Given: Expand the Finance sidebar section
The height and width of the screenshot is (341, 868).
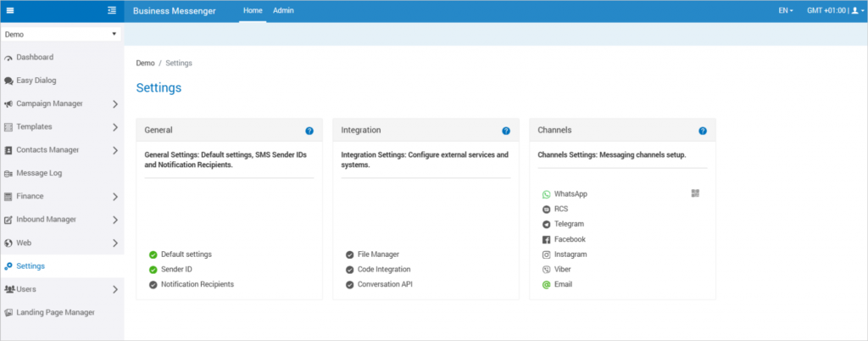Looking at the screenshot, I should 115,197.
